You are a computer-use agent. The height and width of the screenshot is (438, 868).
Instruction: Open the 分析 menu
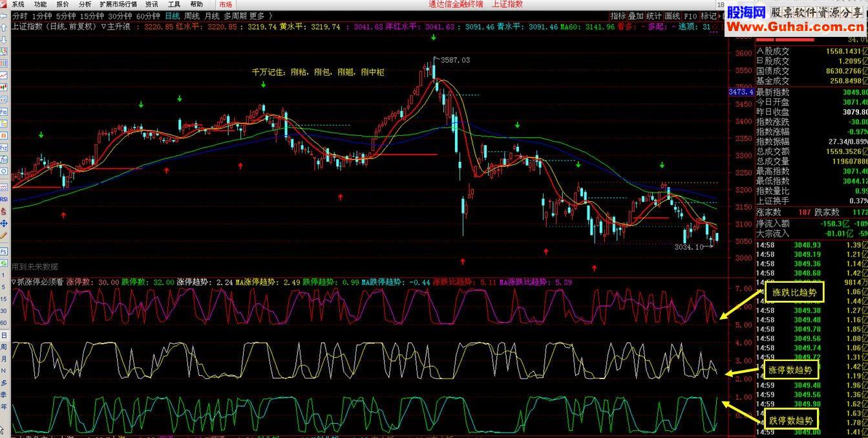[x=85, y=5]
